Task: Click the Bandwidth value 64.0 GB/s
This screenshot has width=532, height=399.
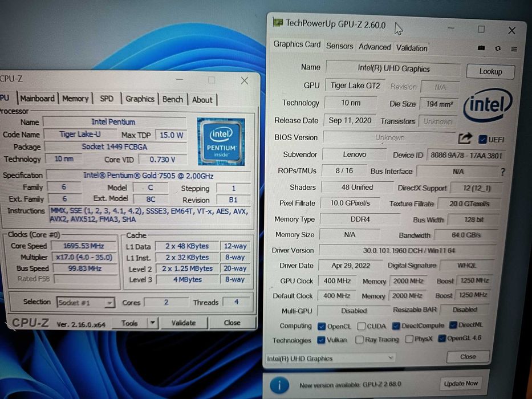Action: pyautogui.click(x=466, y=235)
